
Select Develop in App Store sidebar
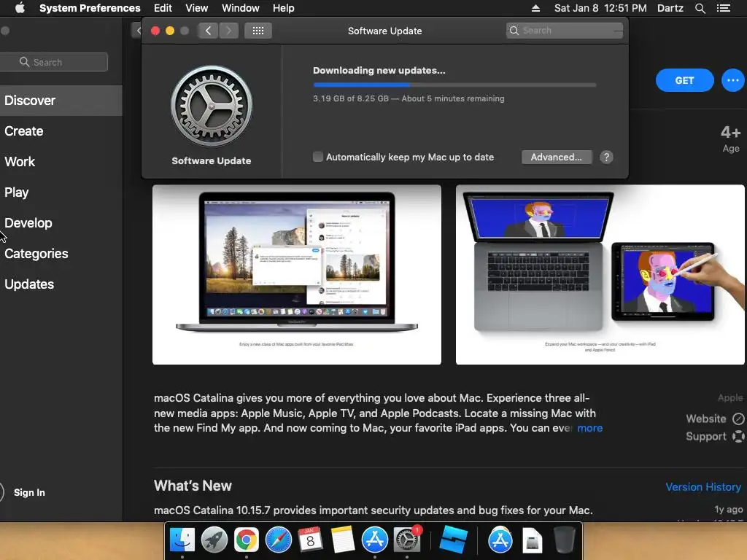coord(61,223)
